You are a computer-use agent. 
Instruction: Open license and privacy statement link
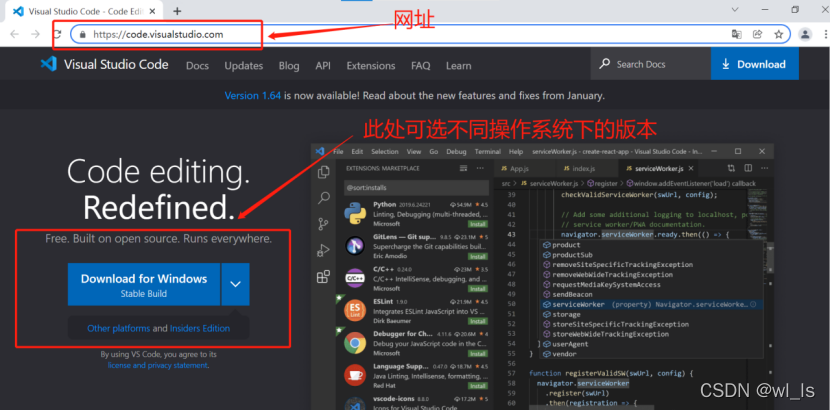pyautogui.click(x=157, y=366)
